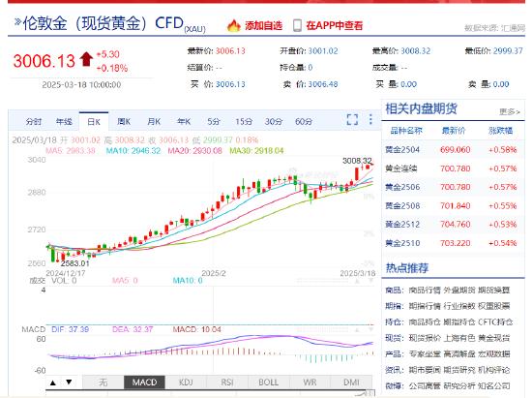Click the up triangle beside indicator tabs

tap(53, 383)
